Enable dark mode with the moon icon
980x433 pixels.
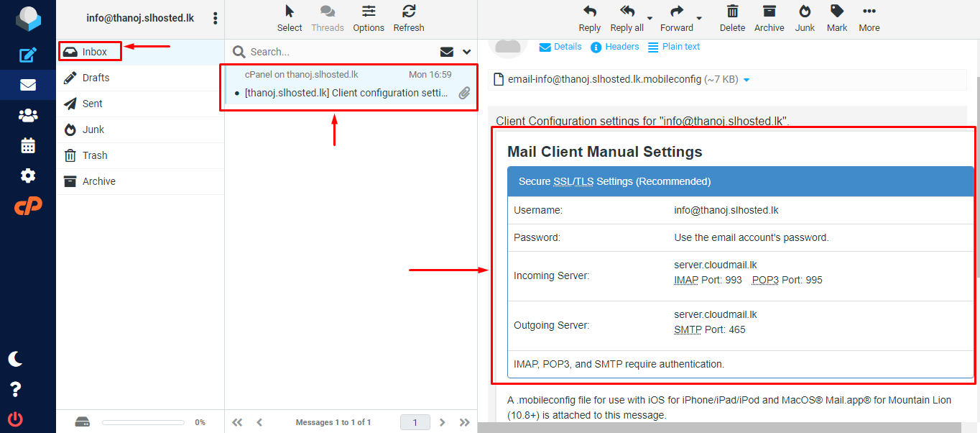15,358
